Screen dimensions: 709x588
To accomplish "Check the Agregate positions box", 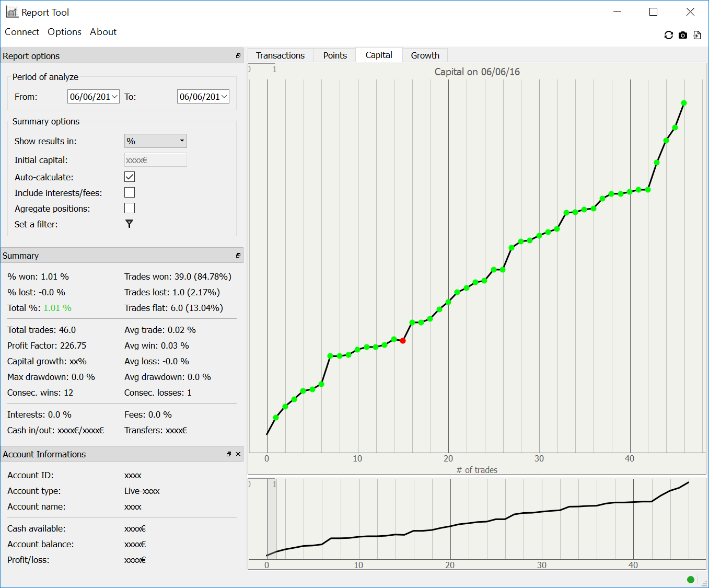I will (130, 209).
